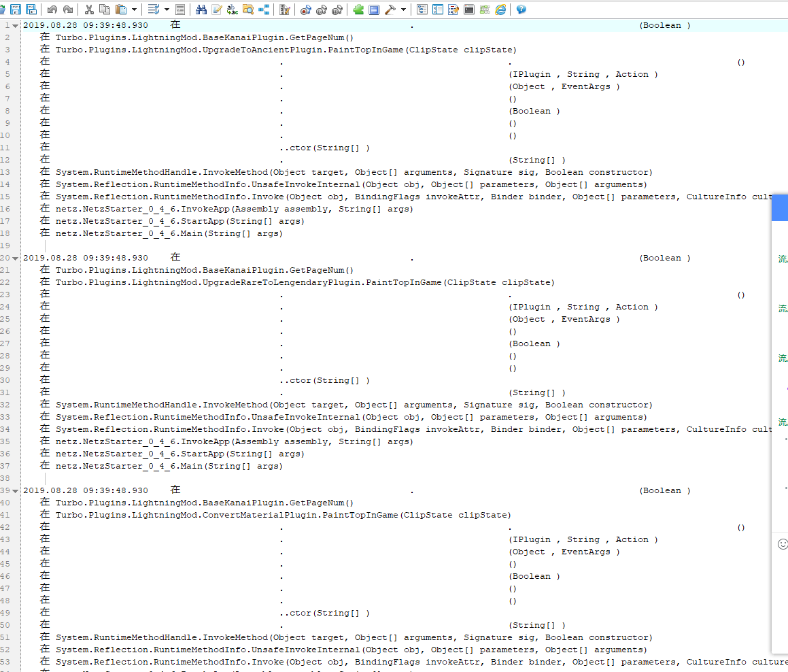Viewport: 788px width, 672px height.
Task: Open the dropdown arrow beside hammer icon
Action: coord(404,10)
